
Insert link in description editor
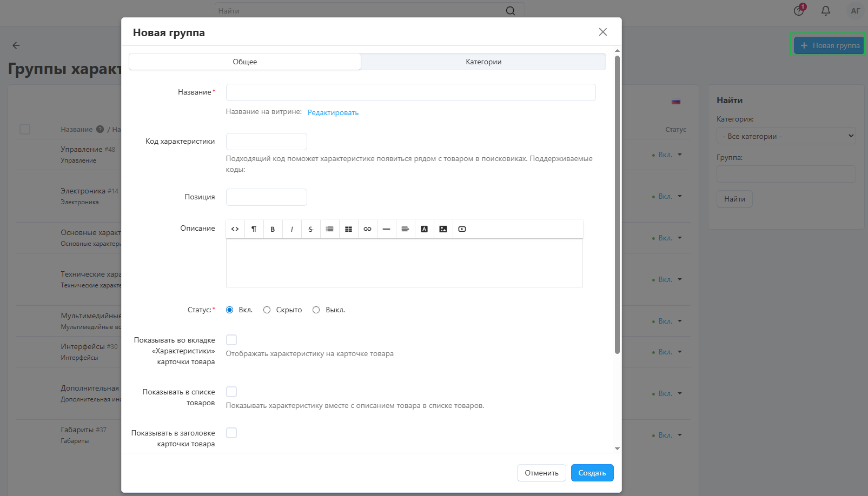[367, 229]
